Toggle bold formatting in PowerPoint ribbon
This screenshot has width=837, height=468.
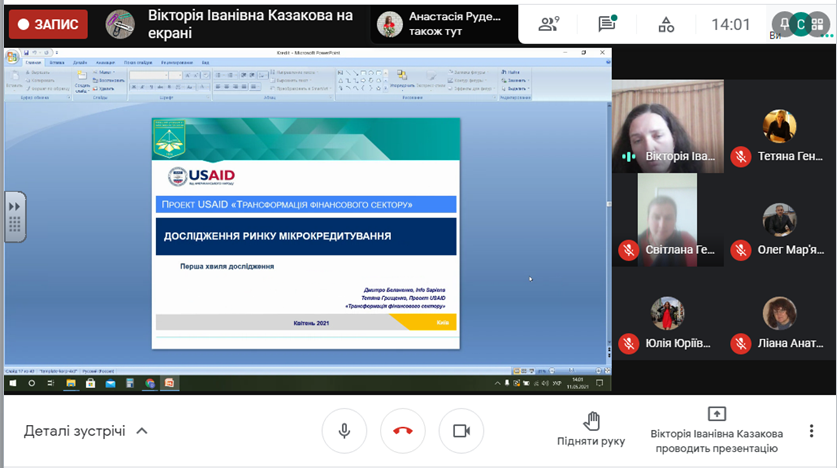tap(133, 87)
